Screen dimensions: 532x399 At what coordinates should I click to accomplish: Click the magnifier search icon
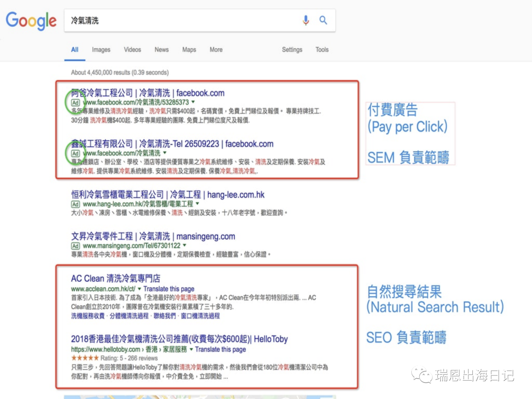click(x=323, y=20)
